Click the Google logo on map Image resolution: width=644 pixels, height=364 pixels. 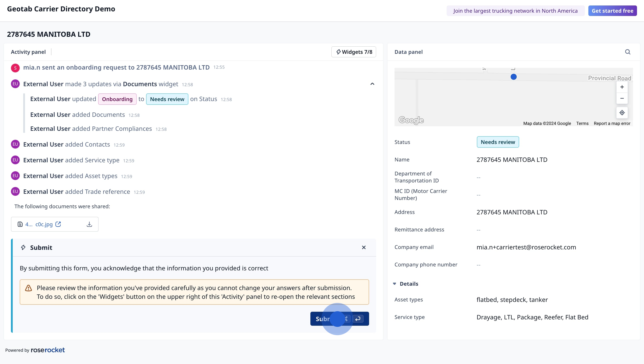(411, 120)
